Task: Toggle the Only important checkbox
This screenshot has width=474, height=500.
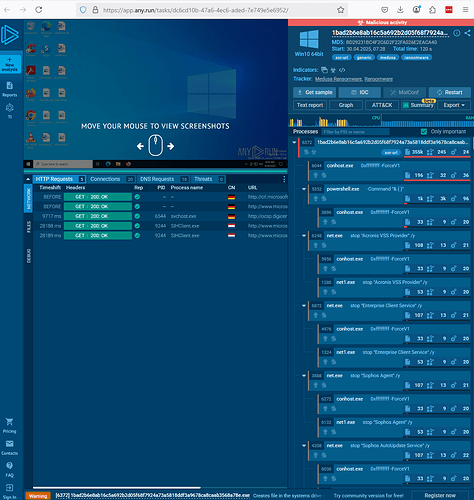Action: click(424, 132)
